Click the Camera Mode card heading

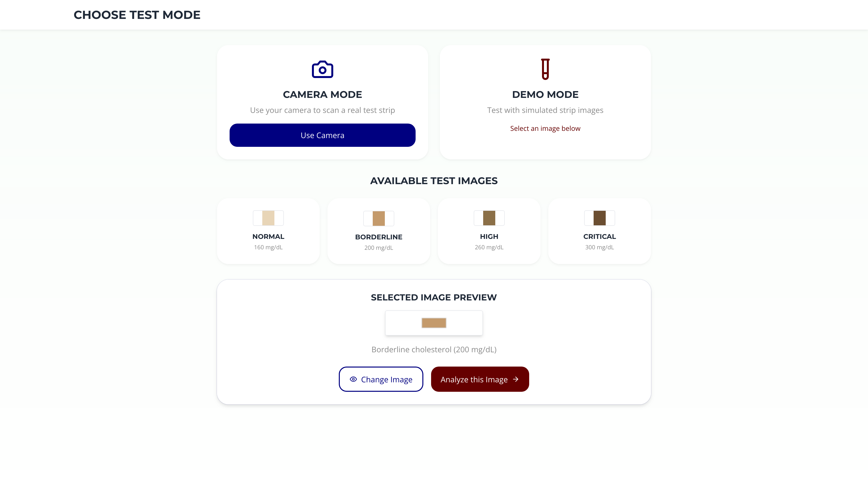tap(322, 94)
